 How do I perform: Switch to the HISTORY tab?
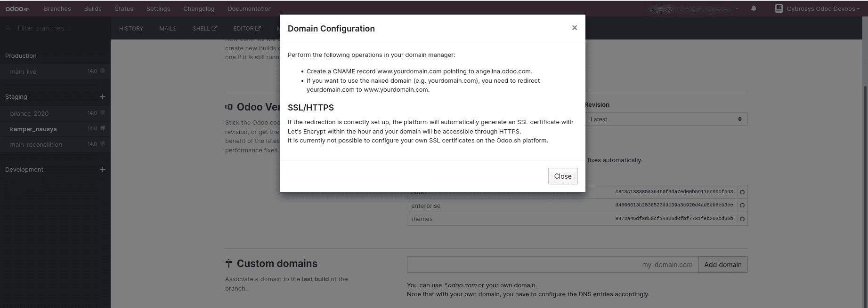131,29
